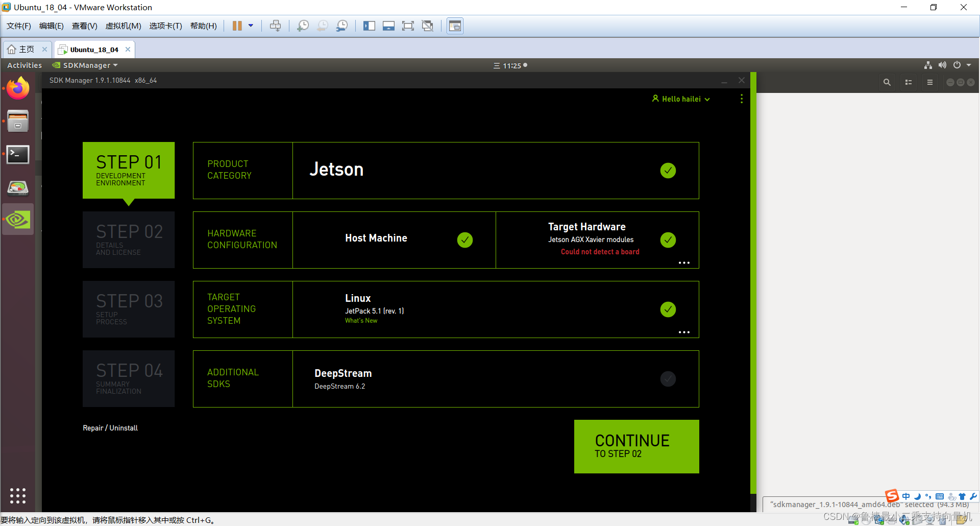Open the What's New link
This screenshot has height=526, width=980.
point(361,321)
